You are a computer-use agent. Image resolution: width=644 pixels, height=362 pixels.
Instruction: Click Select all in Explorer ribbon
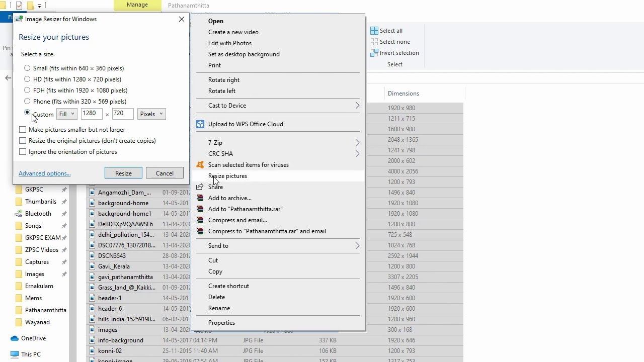coord(386,31)
